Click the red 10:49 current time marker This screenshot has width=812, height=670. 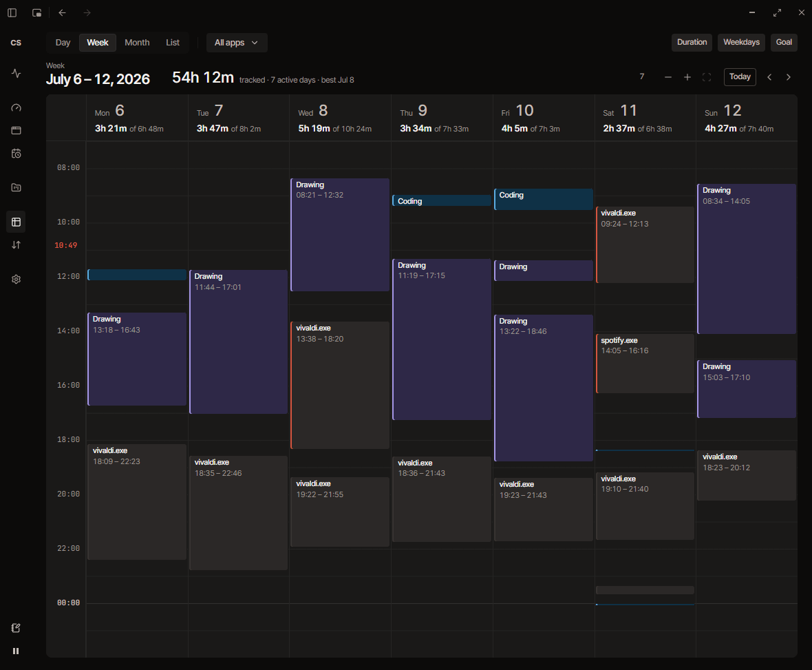[66, 245]
